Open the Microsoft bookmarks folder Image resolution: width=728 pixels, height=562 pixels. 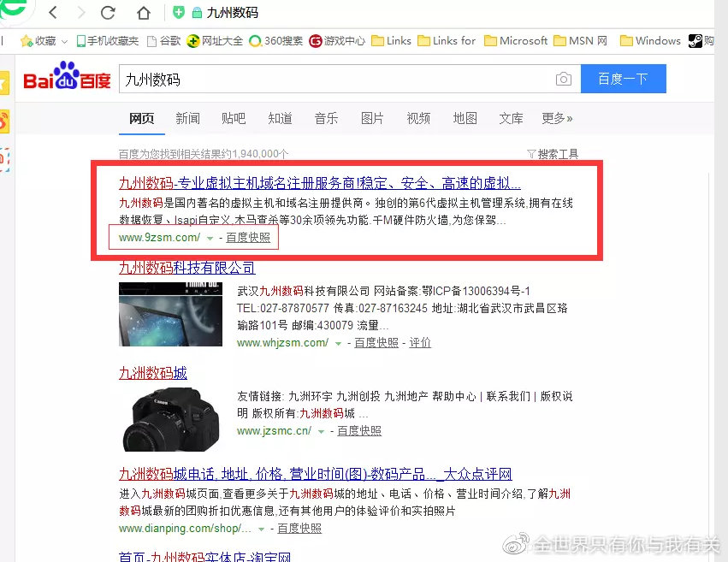pyautogui.click(x=516, y=40)
